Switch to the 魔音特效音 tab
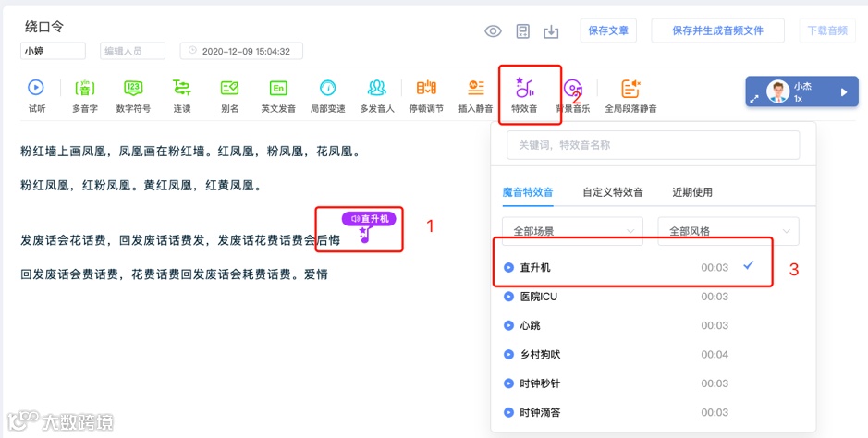The image size is (868, 438). click(x=528, y=192)
